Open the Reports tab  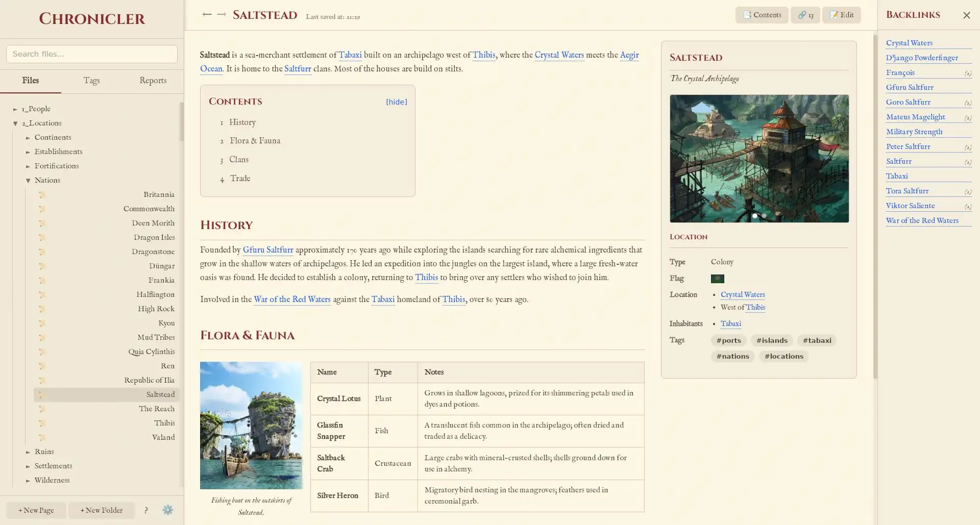153,81
